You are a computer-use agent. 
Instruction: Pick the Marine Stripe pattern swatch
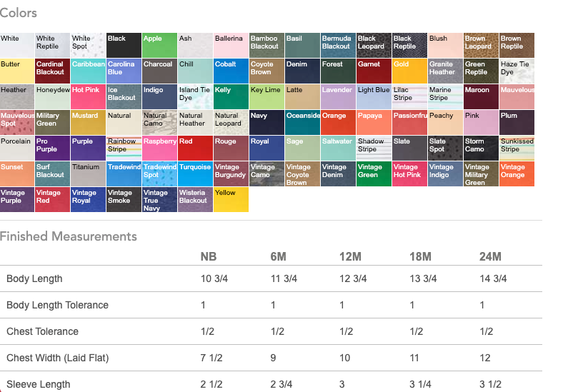(445, 97)
